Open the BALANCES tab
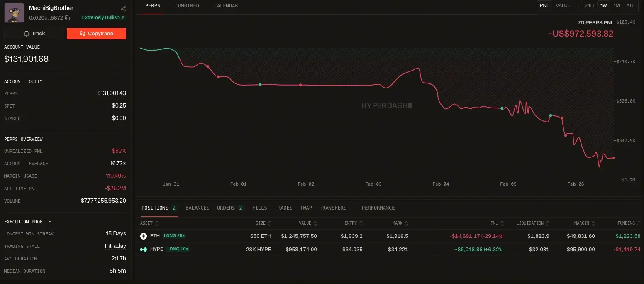Screen dimensions: 644x284 (x=198, y=208)
